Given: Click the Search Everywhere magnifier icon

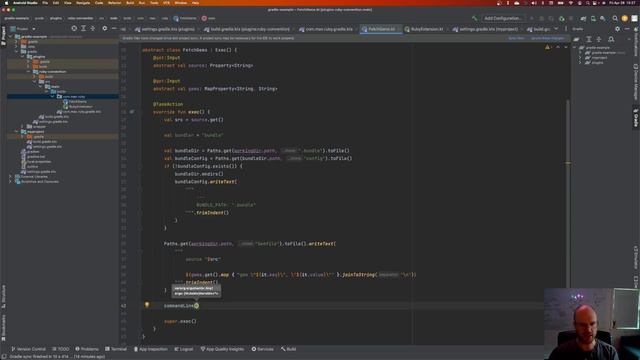Looking at the screenshot, I should 615,18.
